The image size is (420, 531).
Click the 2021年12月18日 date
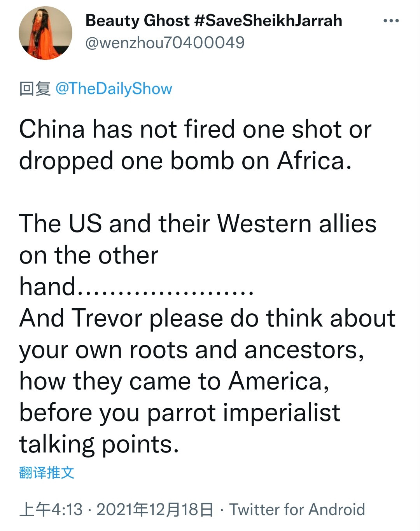click(155, 509)
